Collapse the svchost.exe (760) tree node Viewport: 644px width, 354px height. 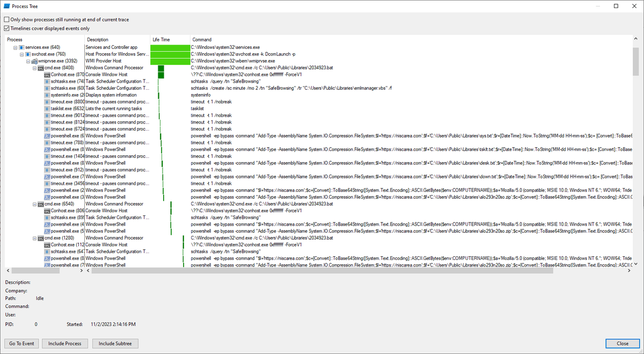coord(22,54)
